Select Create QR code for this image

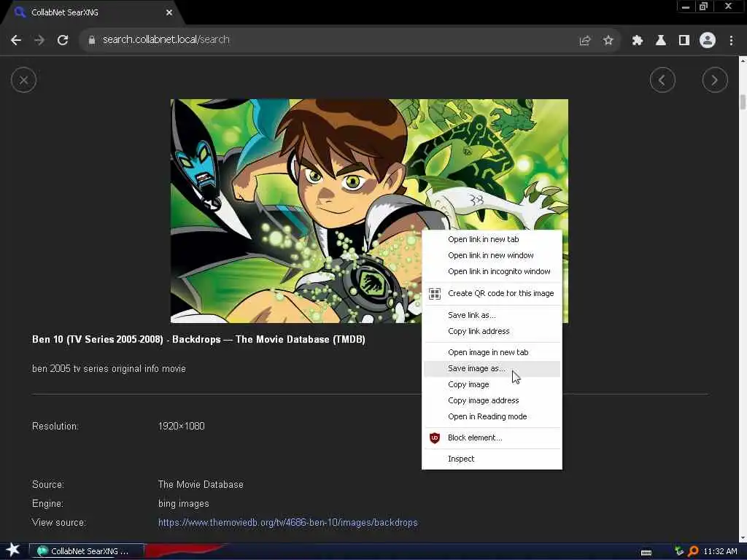tap(492, 293)
